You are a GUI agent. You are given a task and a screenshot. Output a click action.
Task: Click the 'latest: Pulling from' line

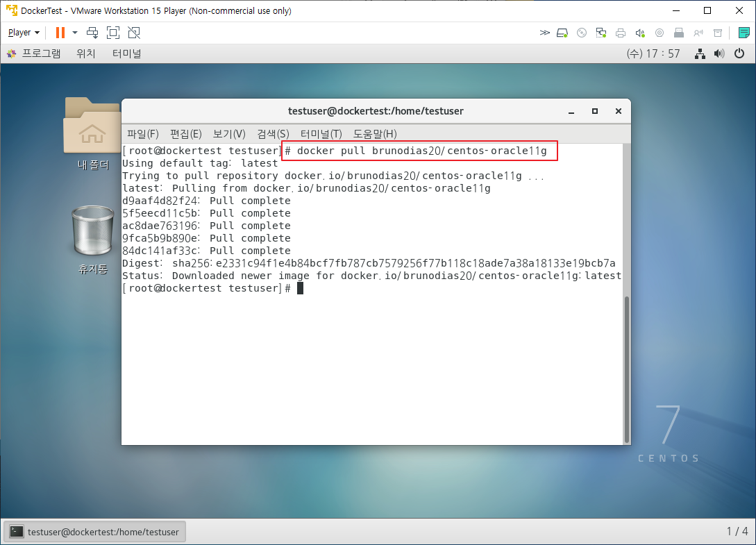[x=306, y=189]
